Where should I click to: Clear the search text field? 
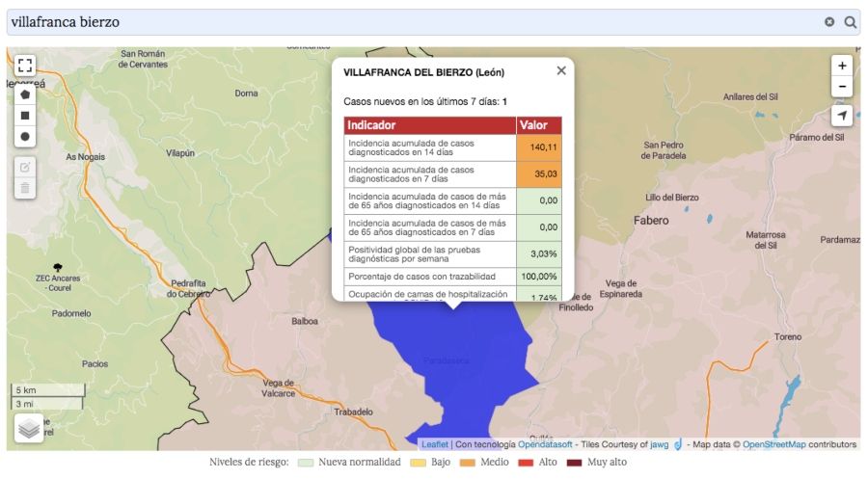click(x=829, y=22)
